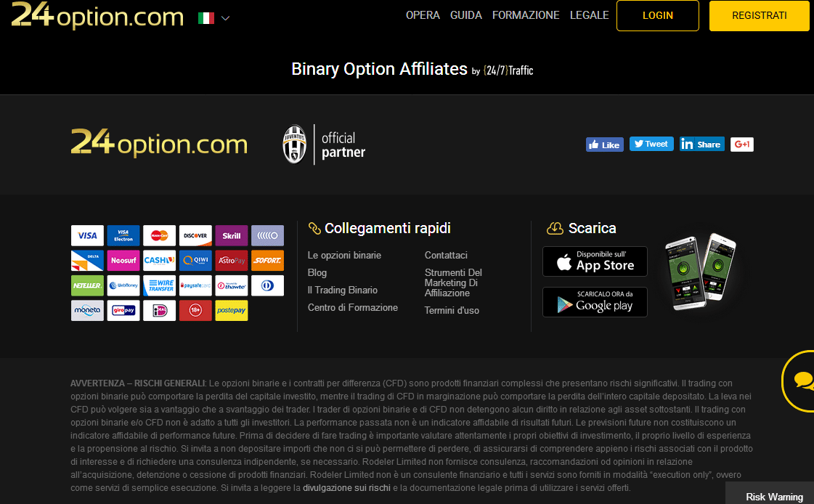The width and height of the screenshot is (814, 504).
Task: Tweet the page on Twitter
Action: pyautogui.click(x=651, y=144)
